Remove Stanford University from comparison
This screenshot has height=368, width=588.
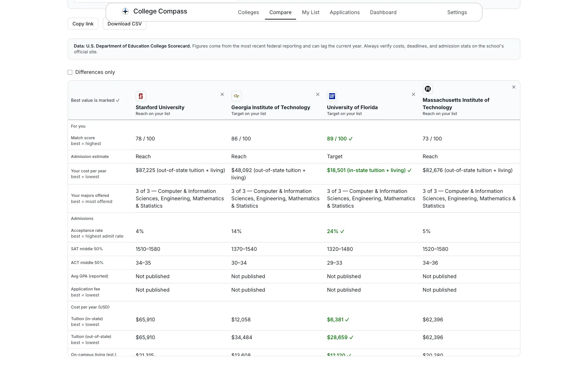(x=222, y=94)
